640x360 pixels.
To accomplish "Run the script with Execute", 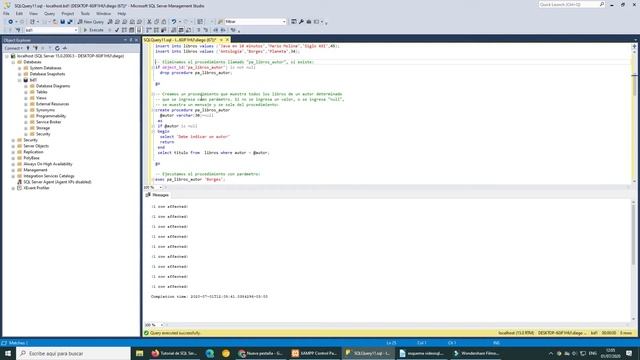I will point(93,30).
